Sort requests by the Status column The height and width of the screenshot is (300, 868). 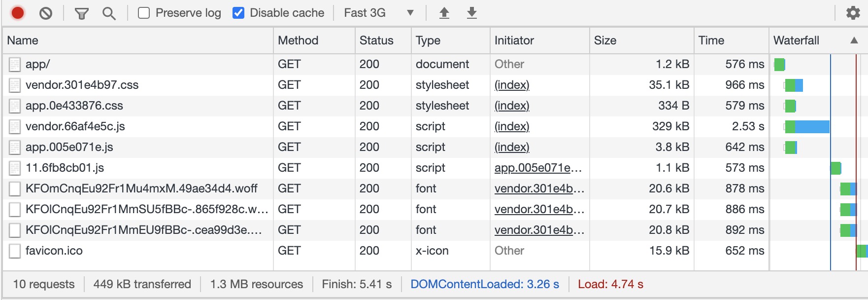click(x=383, y=40)
